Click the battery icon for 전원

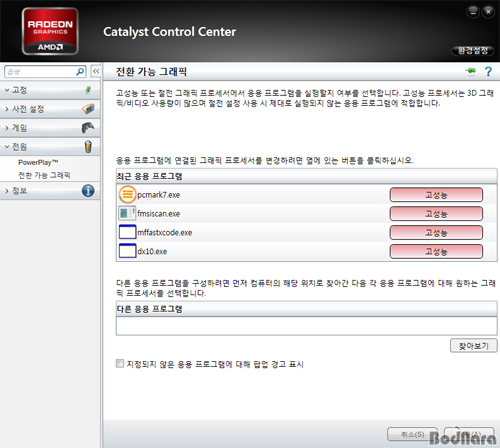pyautogui.click(x=88, y=146)
